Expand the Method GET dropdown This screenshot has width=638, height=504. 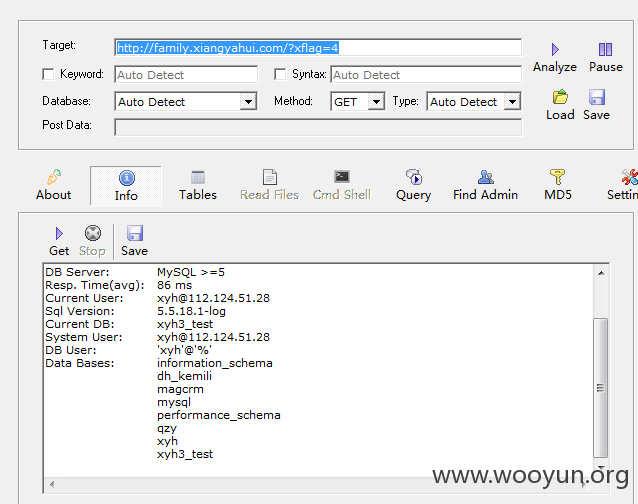click(376, 102)
